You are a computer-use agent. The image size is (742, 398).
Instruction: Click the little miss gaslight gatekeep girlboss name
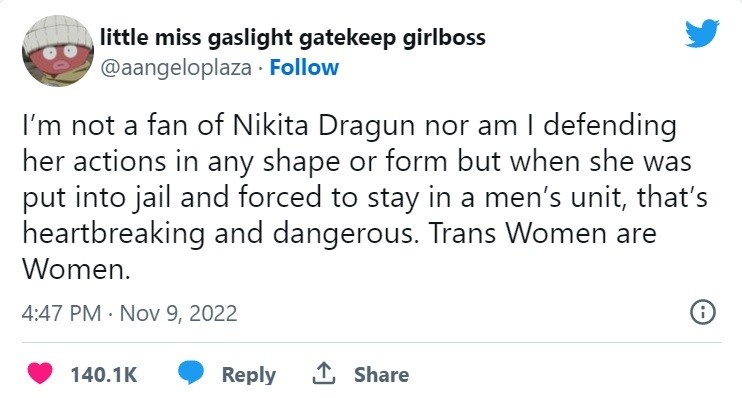coord(293,37)
